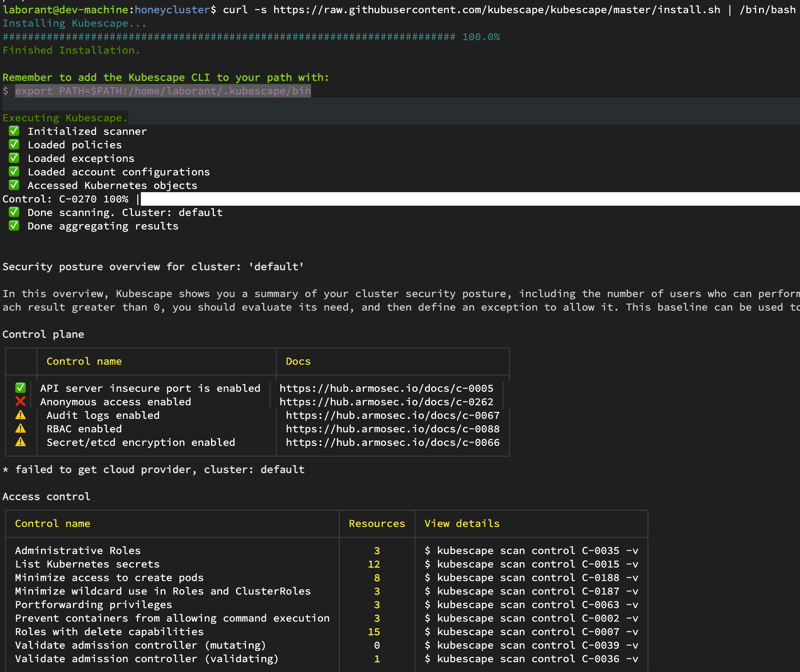The image size is (800, 672).
Task: Click the 'Docs' column header
Action: pyautogui.click(x=298, y=361)
